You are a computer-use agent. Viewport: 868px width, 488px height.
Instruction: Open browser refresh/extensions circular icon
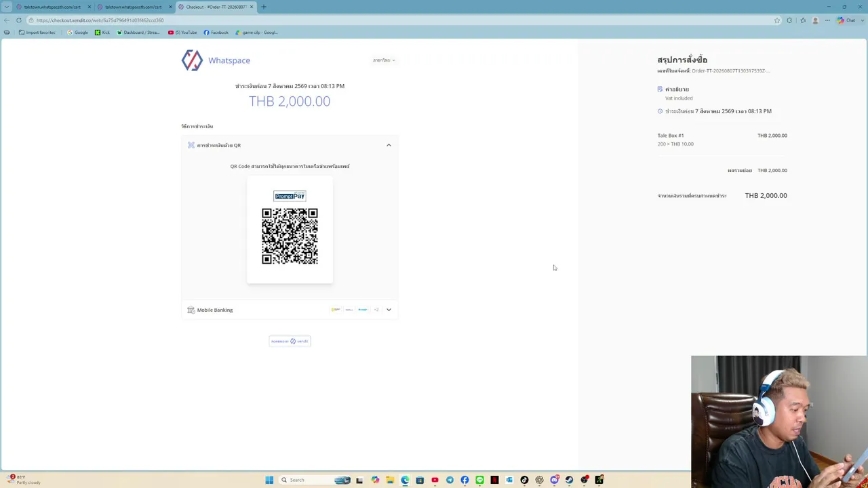click(x=789, y=20)
